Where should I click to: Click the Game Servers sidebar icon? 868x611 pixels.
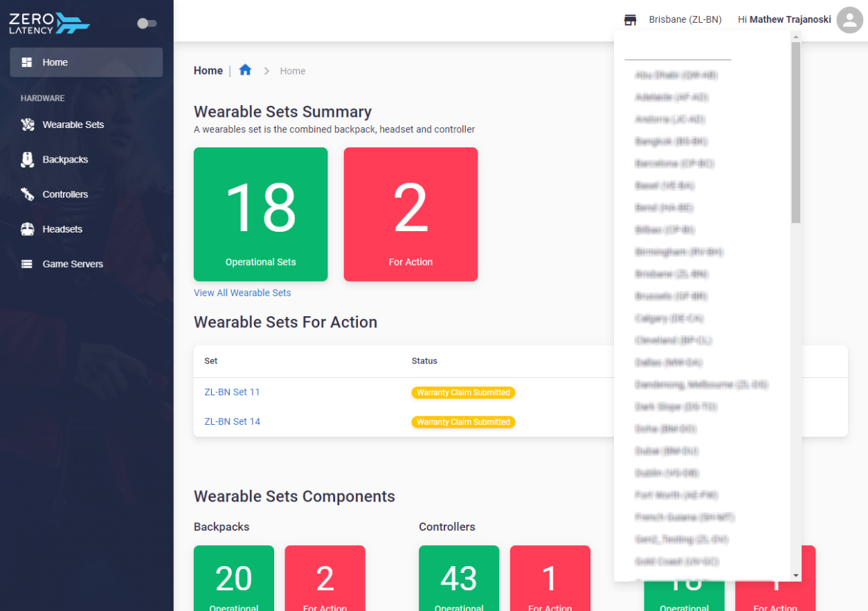pos(27,264)
